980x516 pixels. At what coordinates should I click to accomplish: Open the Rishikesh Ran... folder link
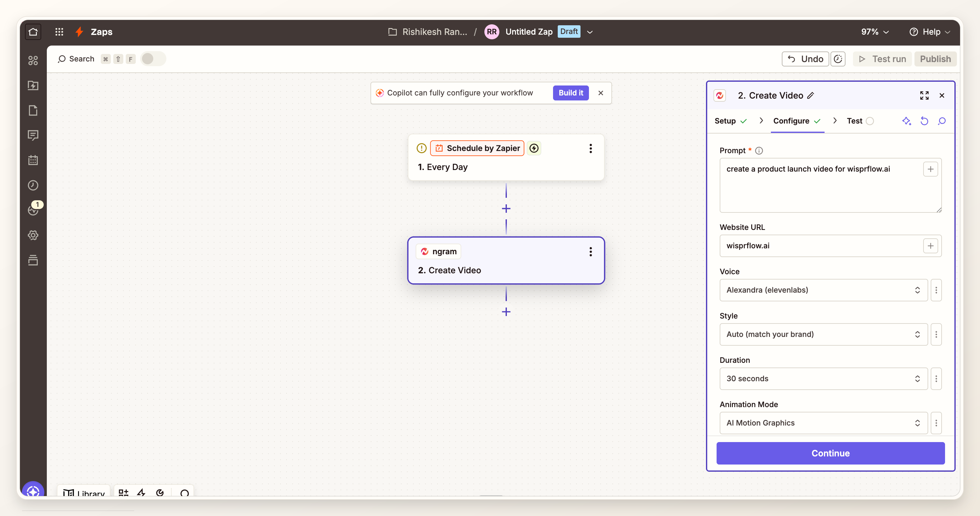coord(428,32)
